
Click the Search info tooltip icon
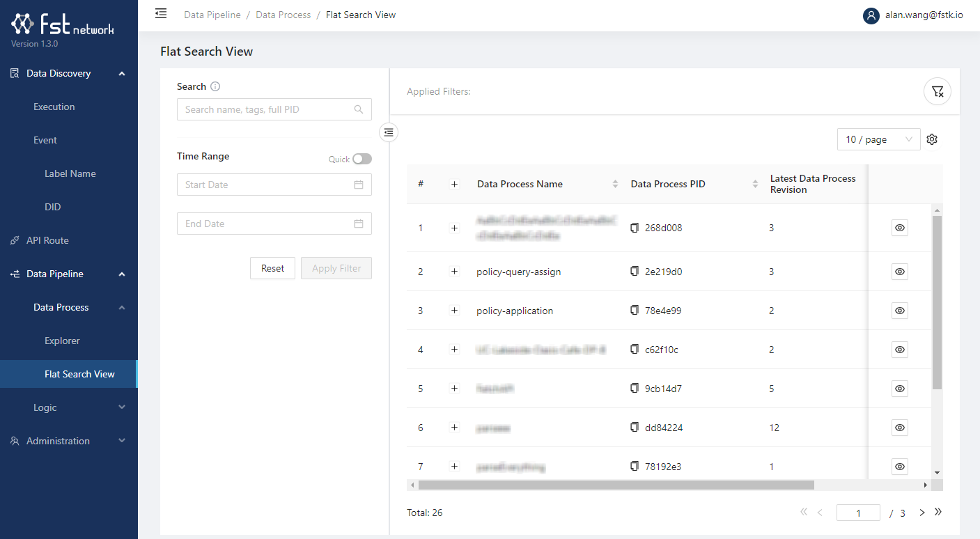[215, 87]
